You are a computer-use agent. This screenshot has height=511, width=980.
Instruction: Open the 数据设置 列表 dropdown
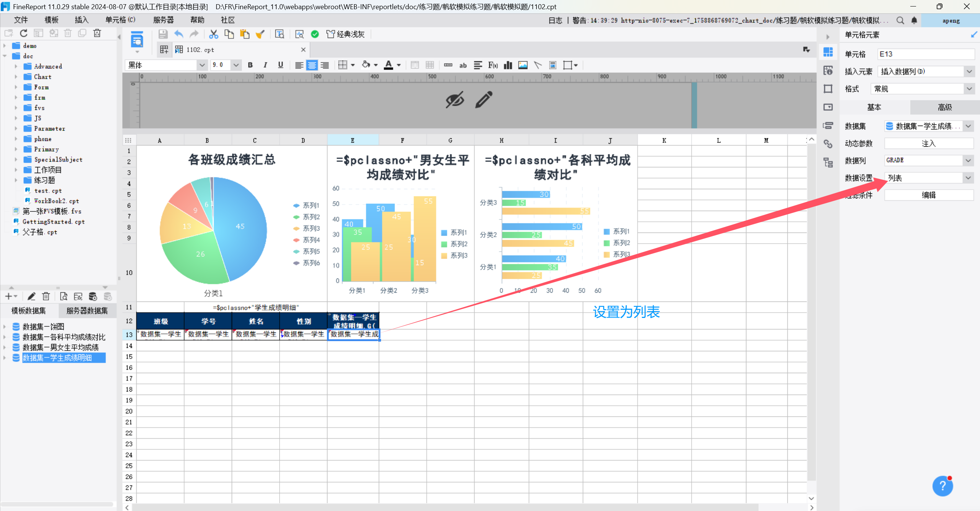(x=968, y=178)
